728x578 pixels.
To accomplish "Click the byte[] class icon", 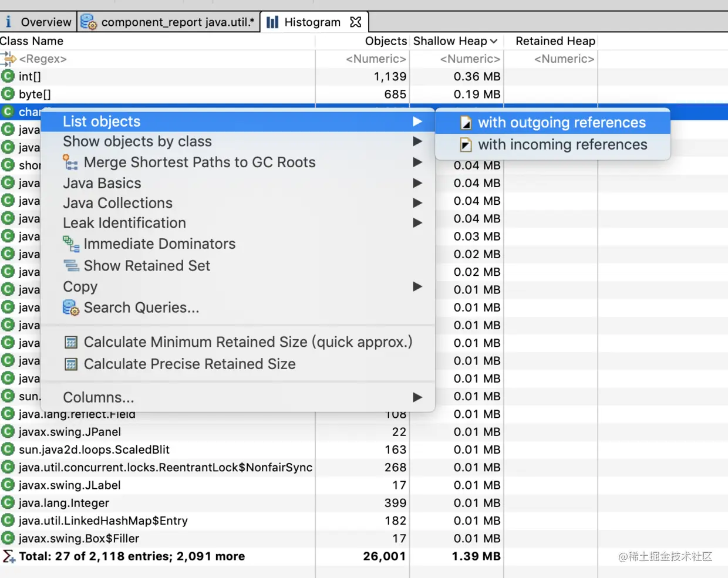I will pos(8,94).
